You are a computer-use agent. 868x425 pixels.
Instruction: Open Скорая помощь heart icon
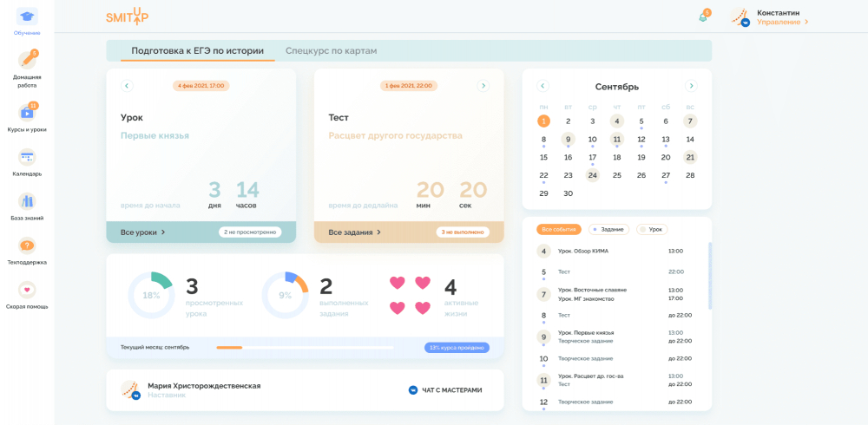tap(27, 290)
